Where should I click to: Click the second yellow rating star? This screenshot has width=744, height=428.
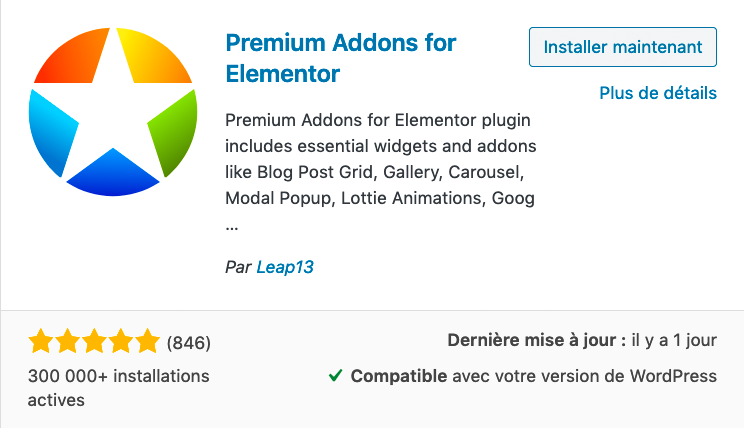(x=67, y=342)
